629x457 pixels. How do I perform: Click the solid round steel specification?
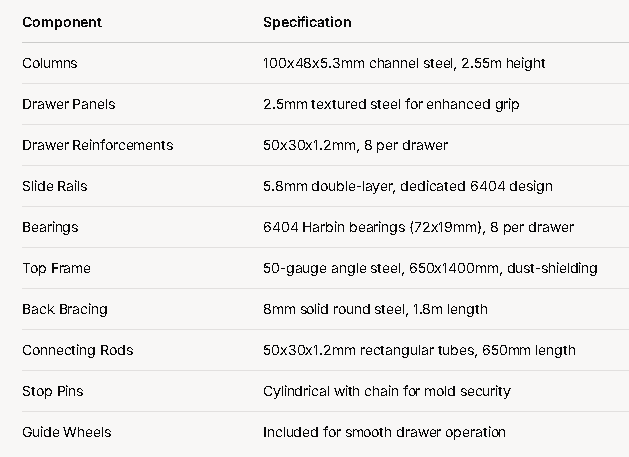375,309
